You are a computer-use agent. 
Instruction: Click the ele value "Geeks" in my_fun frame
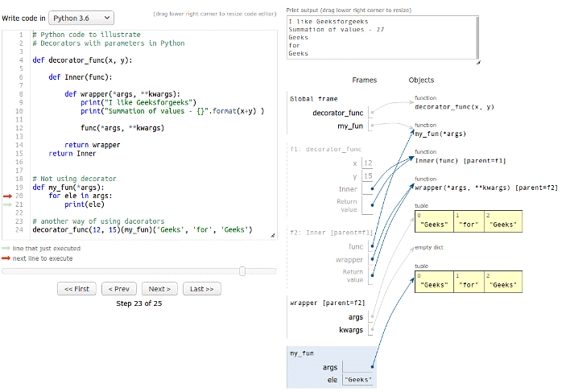coord(357,380)
